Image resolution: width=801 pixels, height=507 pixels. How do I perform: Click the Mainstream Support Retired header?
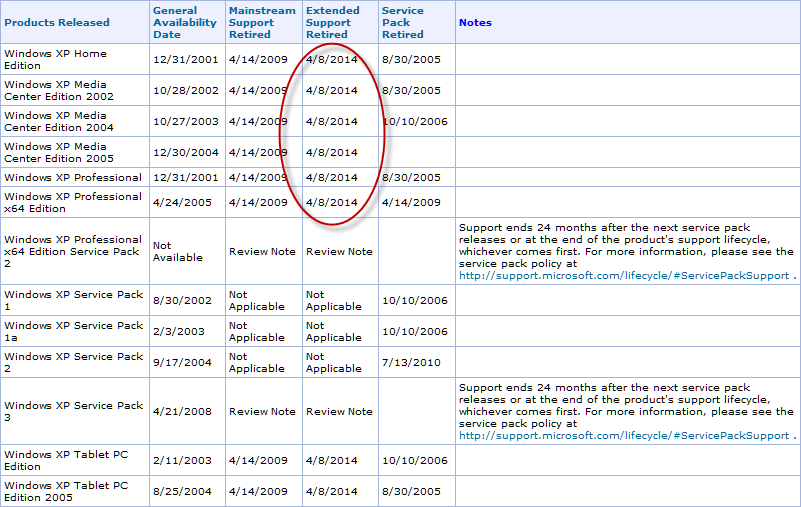pyautogui.click(x=262, y=22)
